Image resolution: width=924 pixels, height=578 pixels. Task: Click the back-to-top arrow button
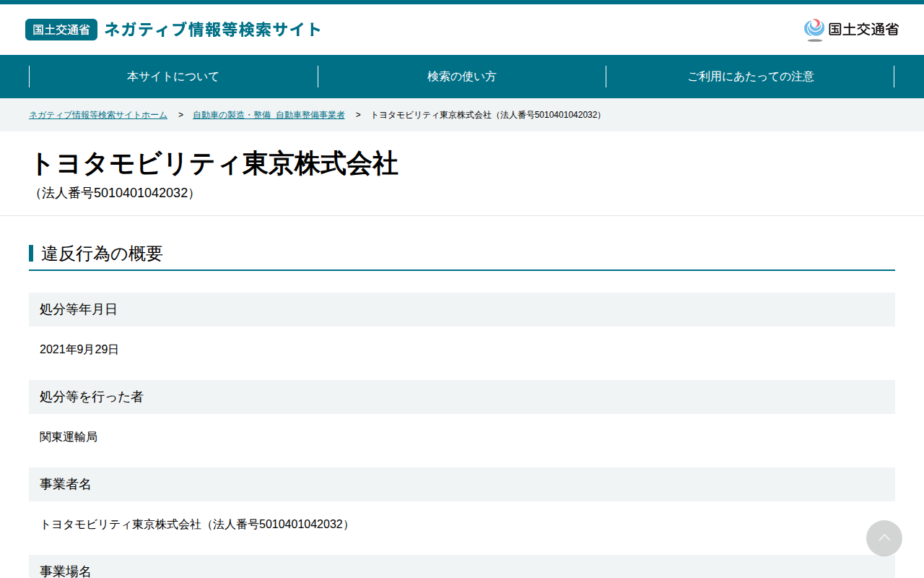pyautogui.click(x=884, y=538)
